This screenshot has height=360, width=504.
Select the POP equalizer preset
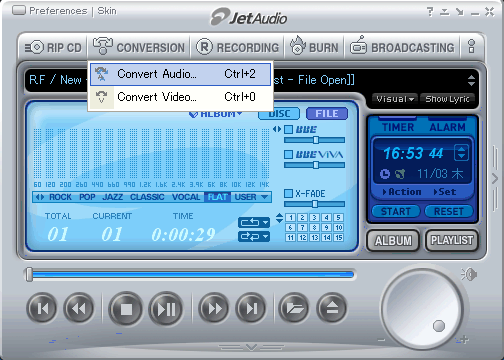point(87,197)
